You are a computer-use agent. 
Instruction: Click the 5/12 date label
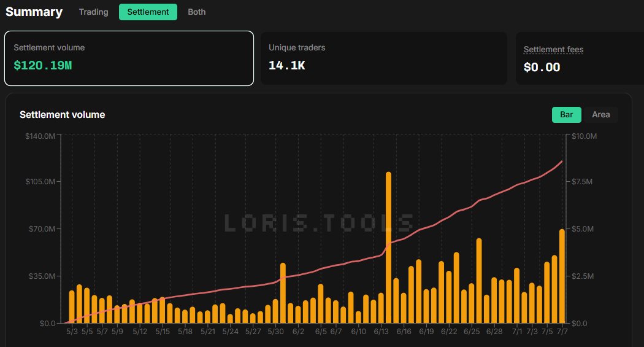pyautogui.click(x=140, y=332)
